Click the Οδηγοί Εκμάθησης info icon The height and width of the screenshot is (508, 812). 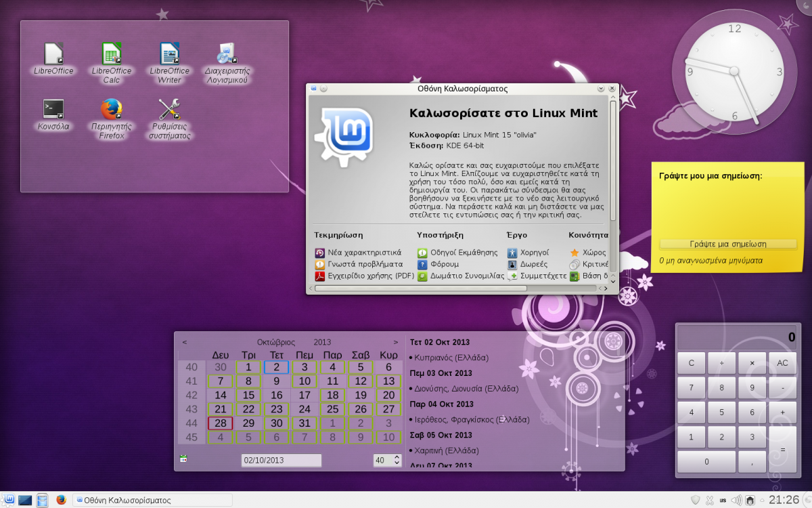(x=422, y=253)
